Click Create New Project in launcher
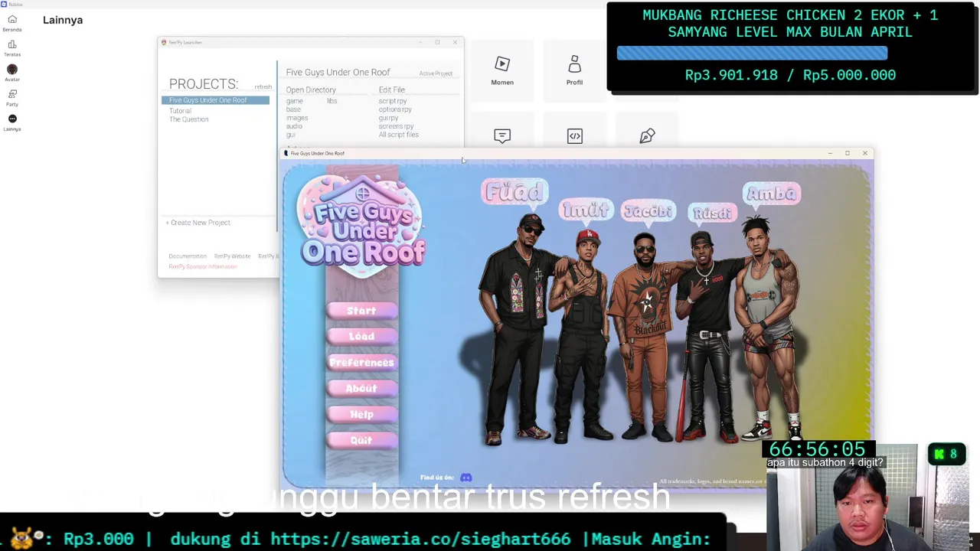This screenshot has width=980, height=551. [198, 223]
